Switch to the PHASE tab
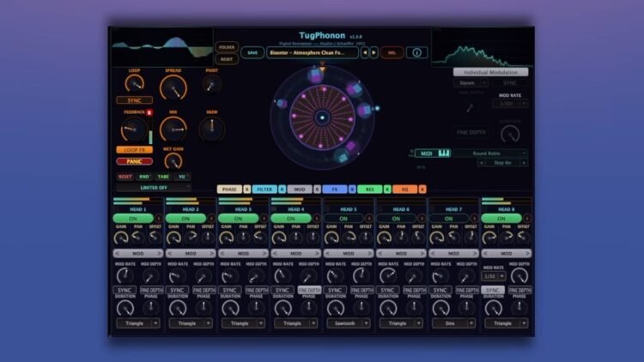The height and width of the screenshot is (362, 644). (x=229, y=190)
